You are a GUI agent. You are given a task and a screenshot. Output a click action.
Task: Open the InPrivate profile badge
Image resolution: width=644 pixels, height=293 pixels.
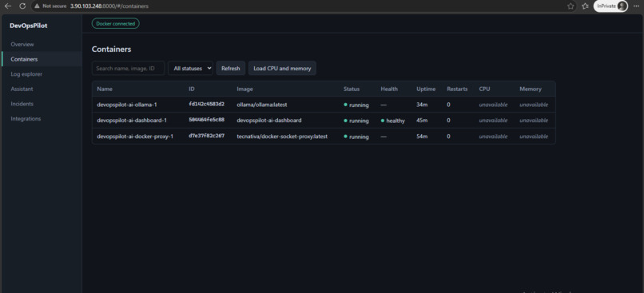[610, 6]
